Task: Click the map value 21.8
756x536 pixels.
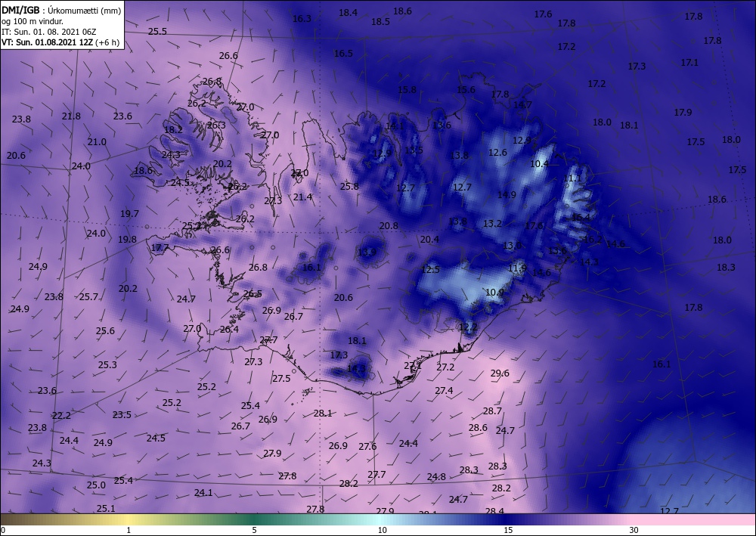Action: (x=71, y=116)
